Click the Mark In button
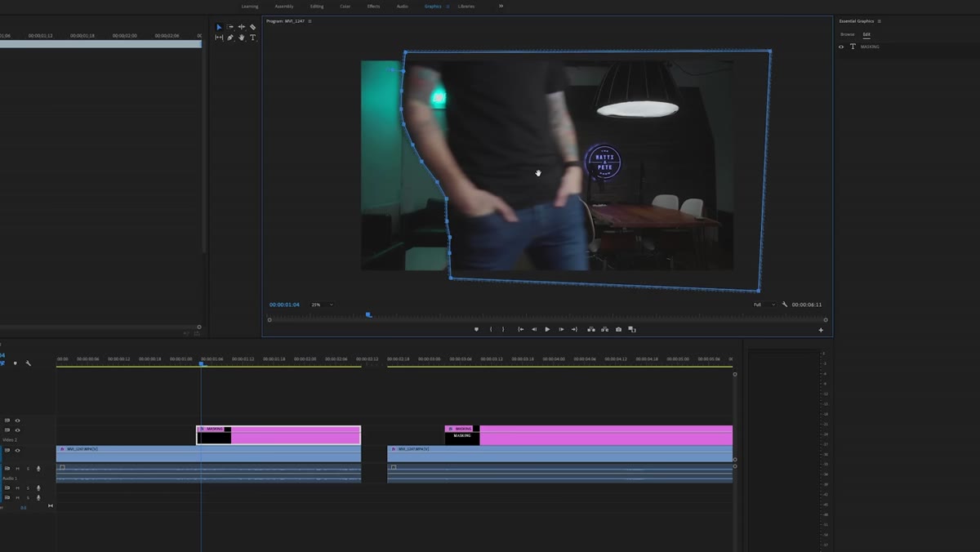 [x=491, y=329]
